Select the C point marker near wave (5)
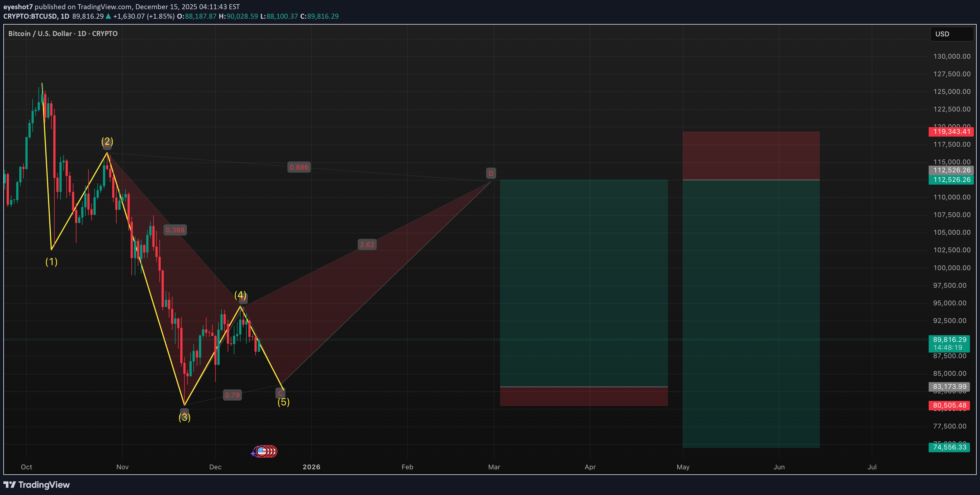This screenshot has width=980, height=495. 280,393
